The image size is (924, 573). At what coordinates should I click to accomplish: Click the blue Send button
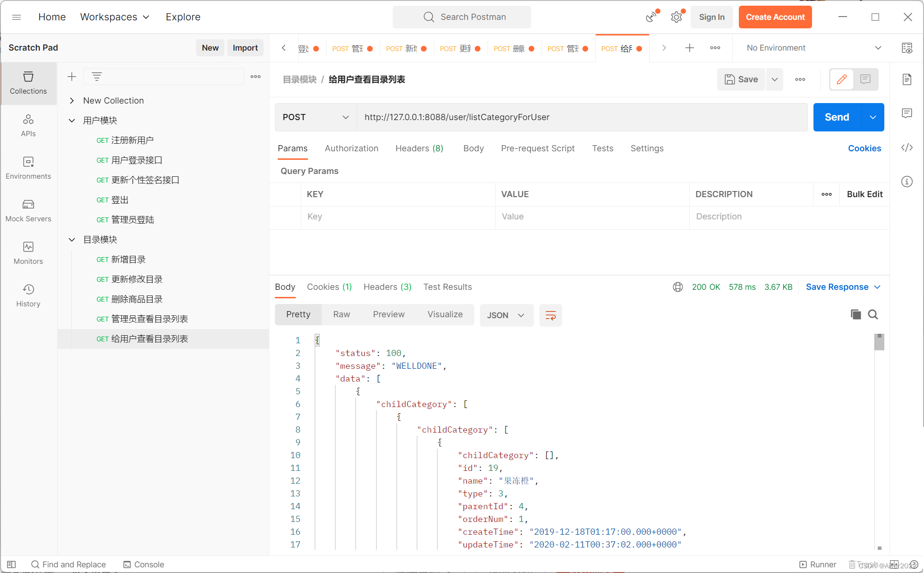point(837,117)
